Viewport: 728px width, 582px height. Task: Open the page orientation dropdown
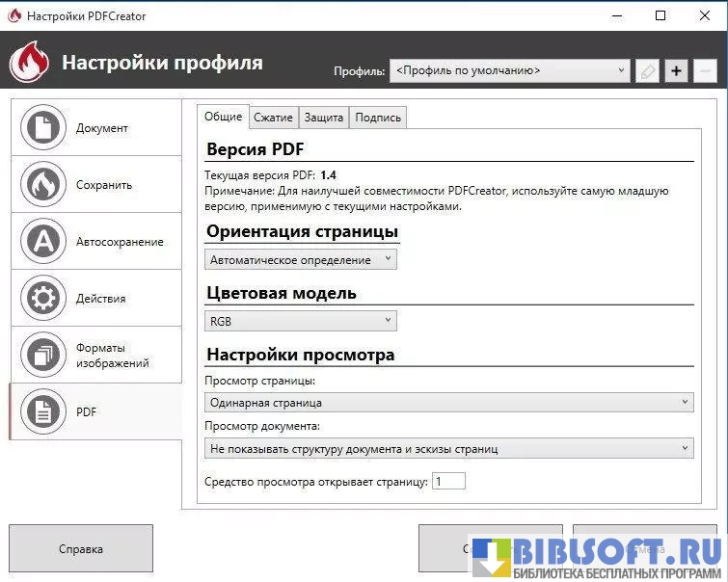[300, 259]
